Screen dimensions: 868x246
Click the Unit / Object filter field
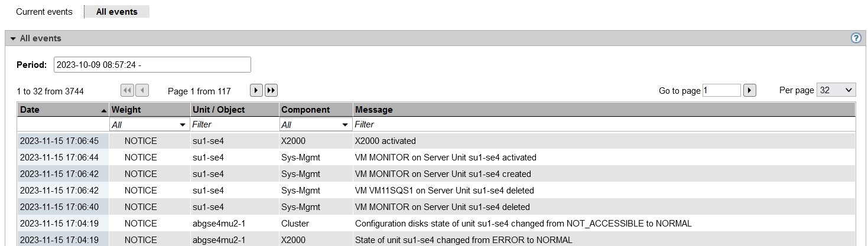click(x=235, y=124)
